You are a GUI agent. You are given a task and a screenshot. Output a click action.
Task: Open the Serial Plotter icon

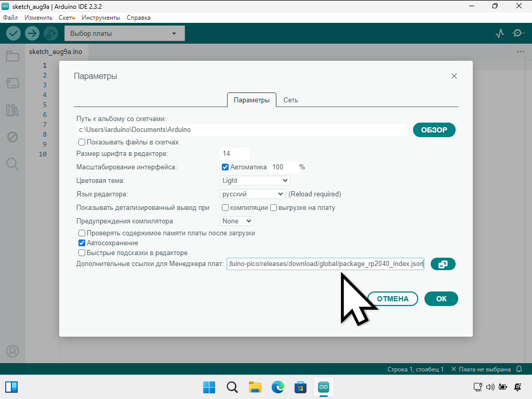click(499, 33)
